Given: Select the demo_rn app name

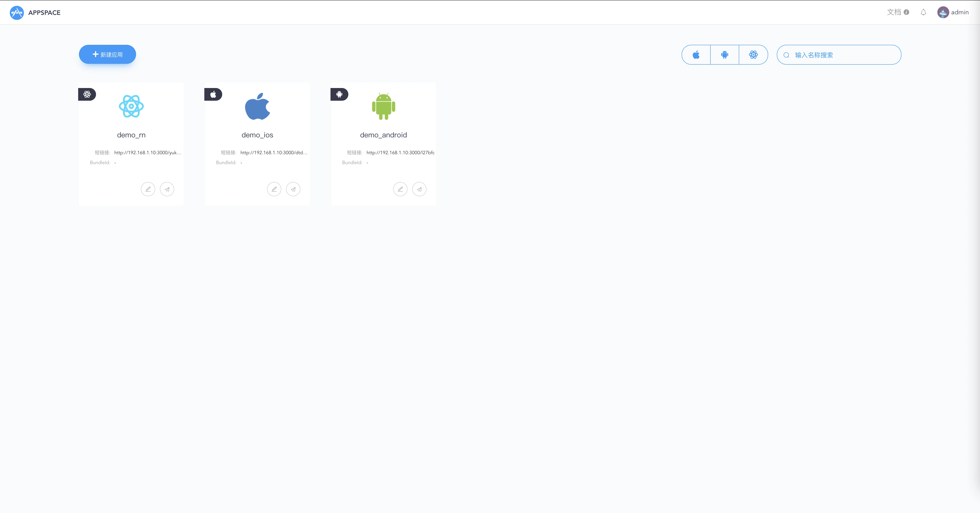Looking at the screenshot, I should (x=131, y=135).
